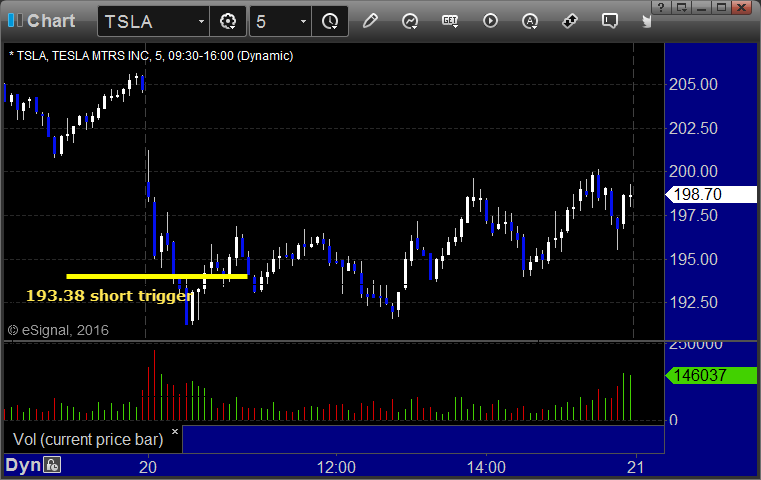Click the 205.00 price axis label
This screenshot has height=480, width=761.
tap(693, 84)
